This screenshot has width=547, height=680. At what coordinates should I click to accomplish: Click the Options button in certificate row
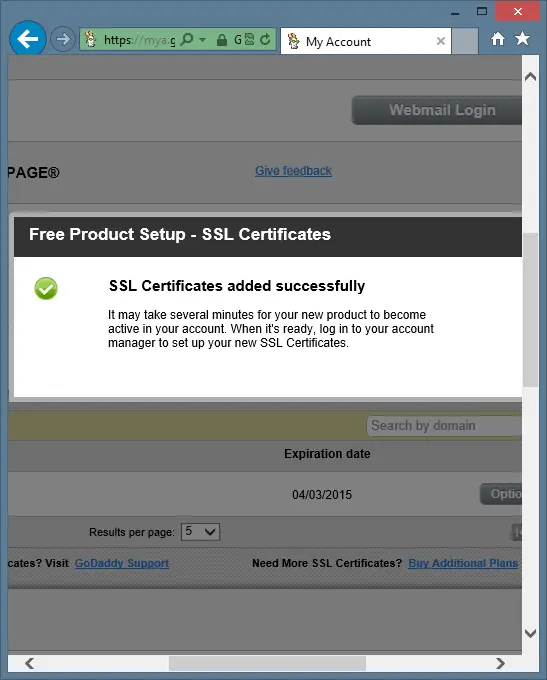coord(501,494)
